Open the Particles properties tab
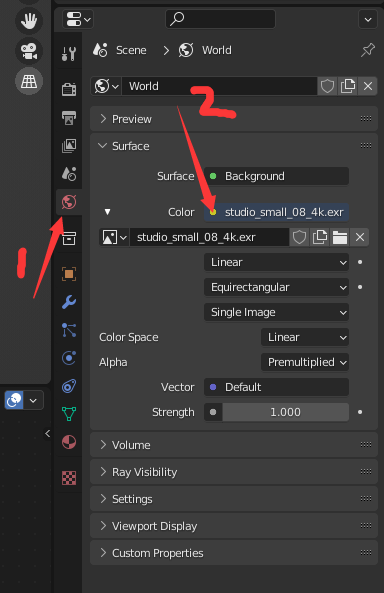Screen dimensions: 384x593 (69, 330)
